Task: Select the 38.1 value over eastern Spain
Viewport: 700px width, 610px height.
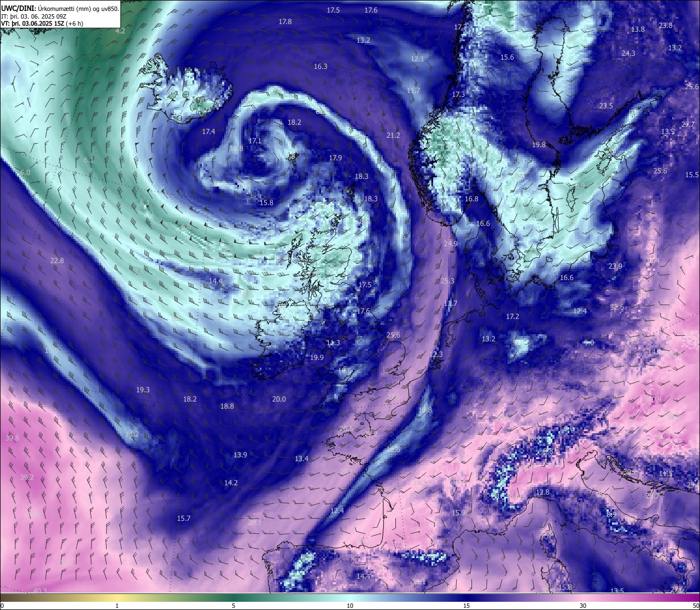Action: pos(419,582)
